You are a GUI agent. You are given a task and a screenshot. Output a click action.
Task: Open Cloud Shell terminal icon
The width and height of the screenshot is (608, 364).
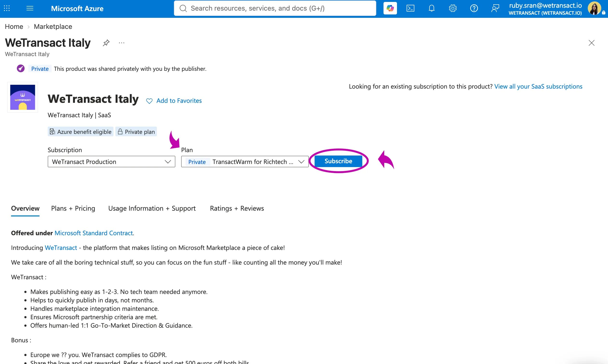click(x=410, y=8)
